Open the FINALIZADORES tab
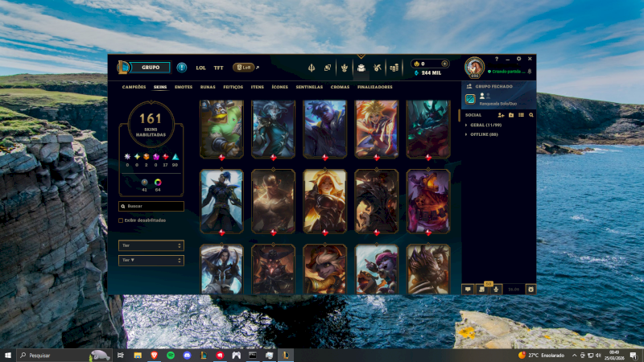 click(375, 87)
